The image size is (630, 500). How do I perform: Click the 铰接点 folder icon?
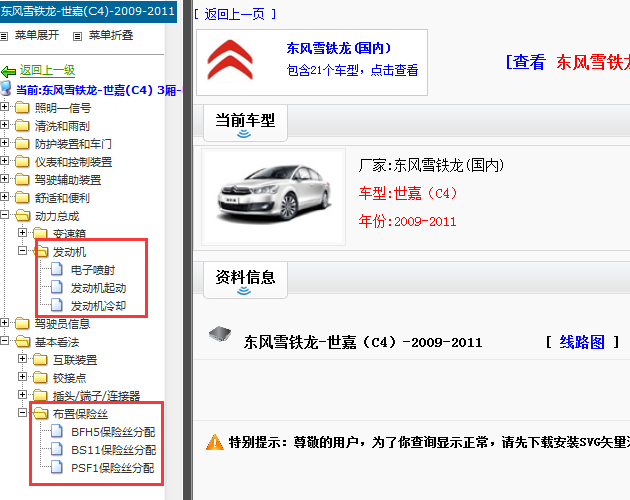pos(40,377)
